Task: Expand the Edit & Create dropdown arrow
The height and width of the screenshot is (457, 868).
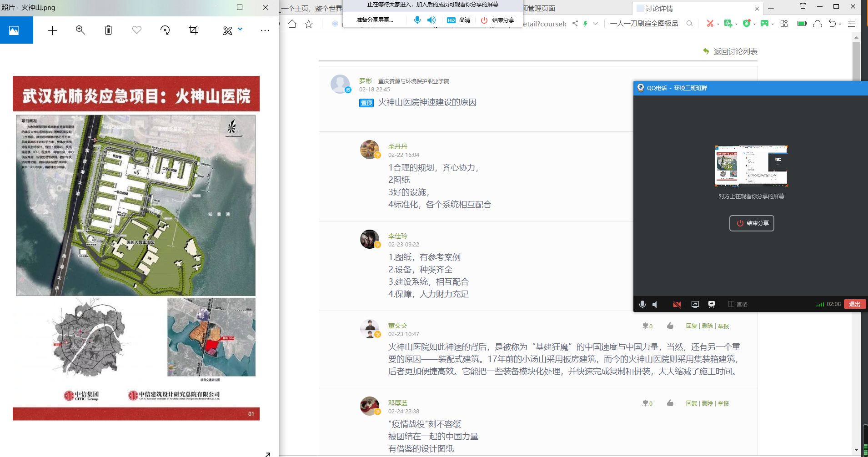Action: tap(240, 30)
